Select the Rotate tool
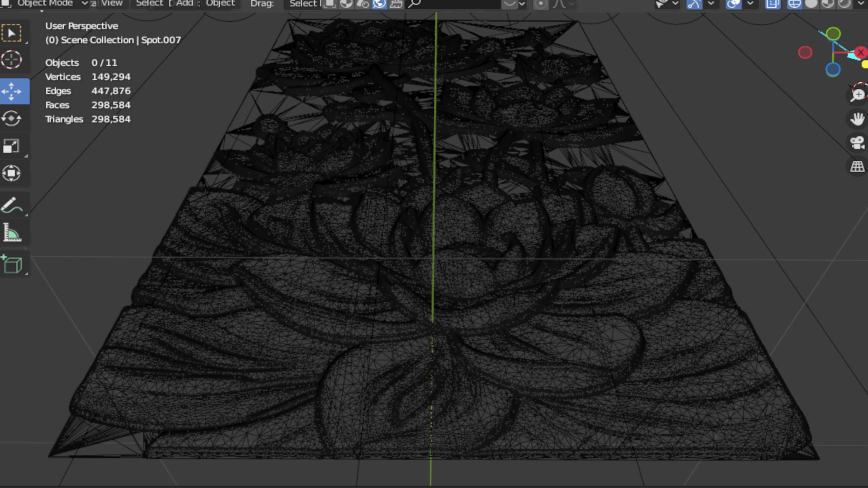 coord(12,119)
